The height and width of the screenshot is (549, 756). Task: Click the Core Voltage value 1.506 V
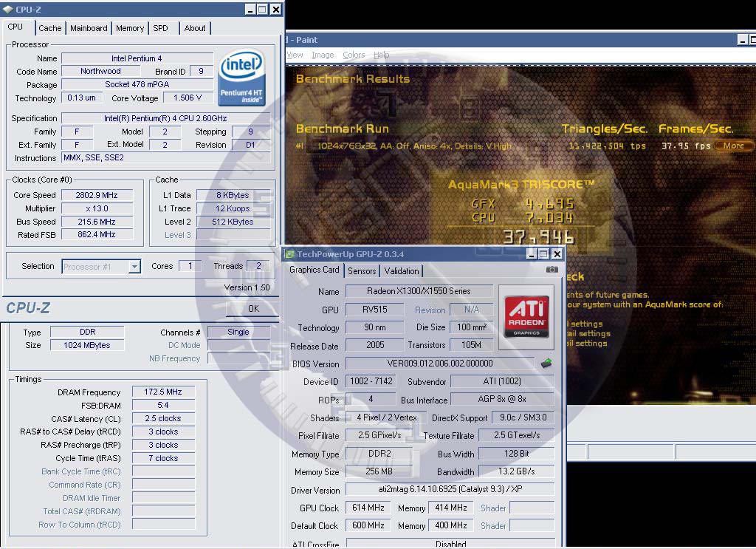click(x=188, y=98)
